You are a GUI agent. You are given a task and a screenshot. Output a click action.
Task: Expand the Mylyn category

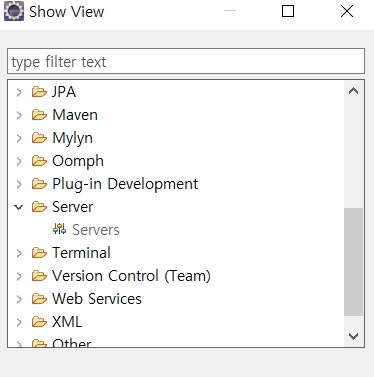click(19, 138)
